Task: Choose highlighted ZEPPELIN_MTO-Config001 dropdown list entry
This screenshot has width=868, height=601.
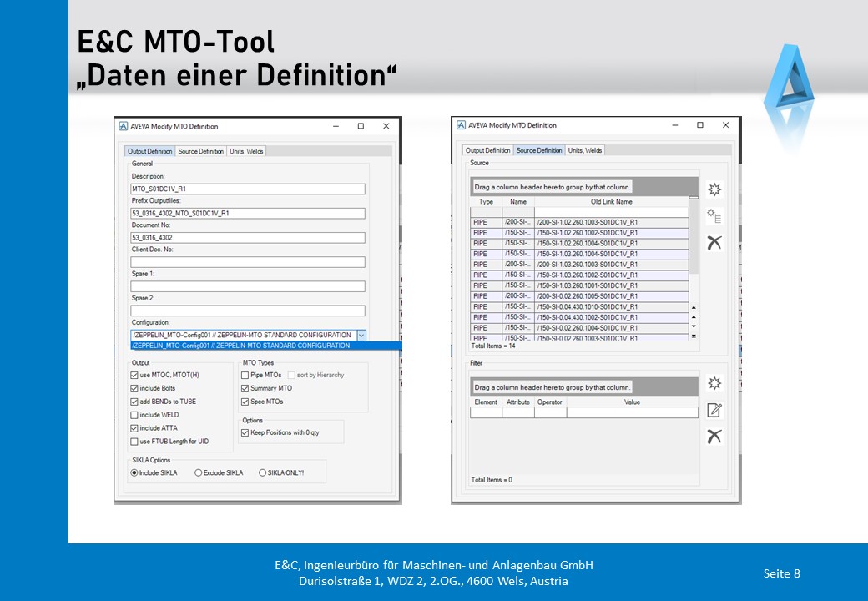Action: click(242, 346)
